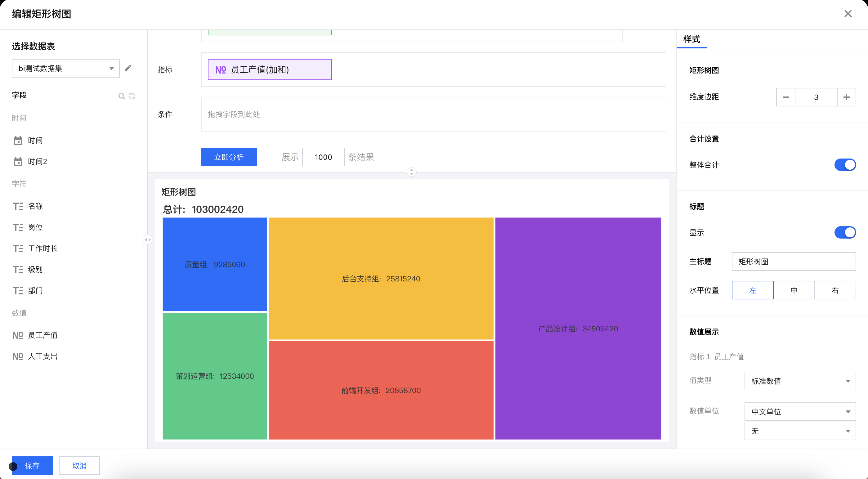Image resolution: width=868 pixels, height=479 pixels.
Task: Click the 主标题 text input field
Action: tap(793, 262)
